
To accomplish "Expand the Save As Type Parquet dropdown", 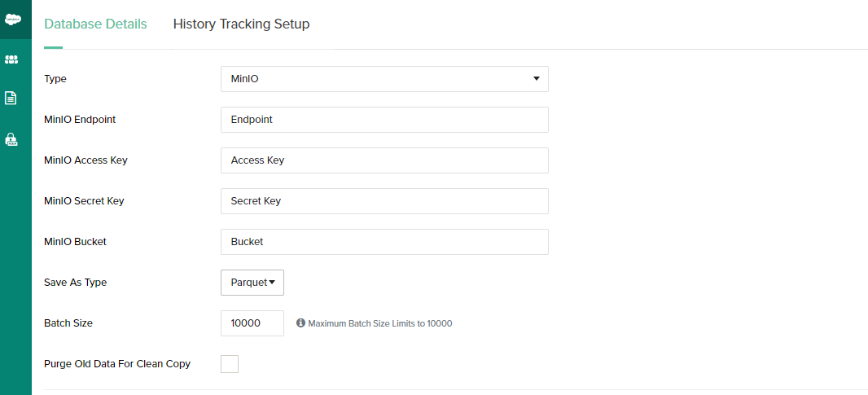I will point(252,283).
